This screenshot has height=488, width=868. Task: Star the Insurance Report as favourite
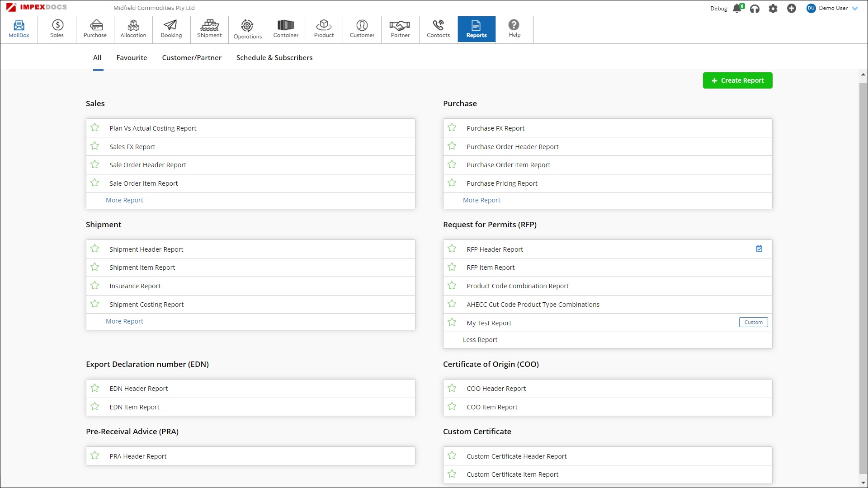(95, 286)
